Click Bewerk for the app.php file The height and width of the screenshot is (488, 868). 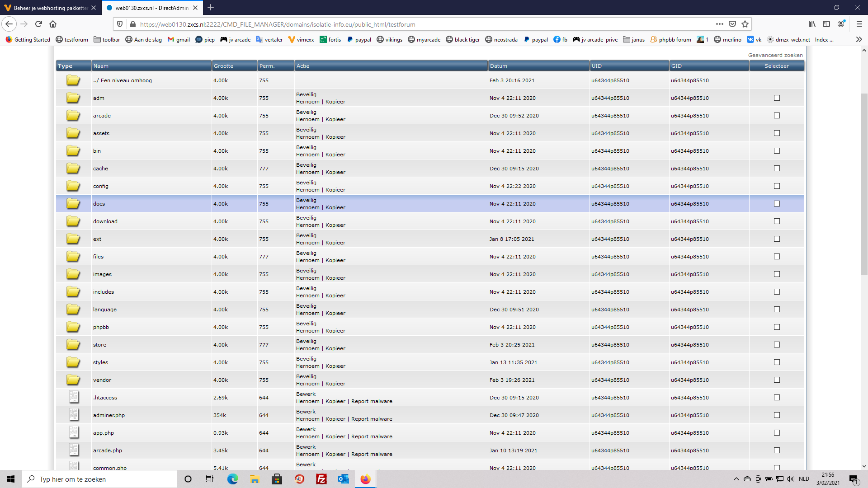coord(306,429)
